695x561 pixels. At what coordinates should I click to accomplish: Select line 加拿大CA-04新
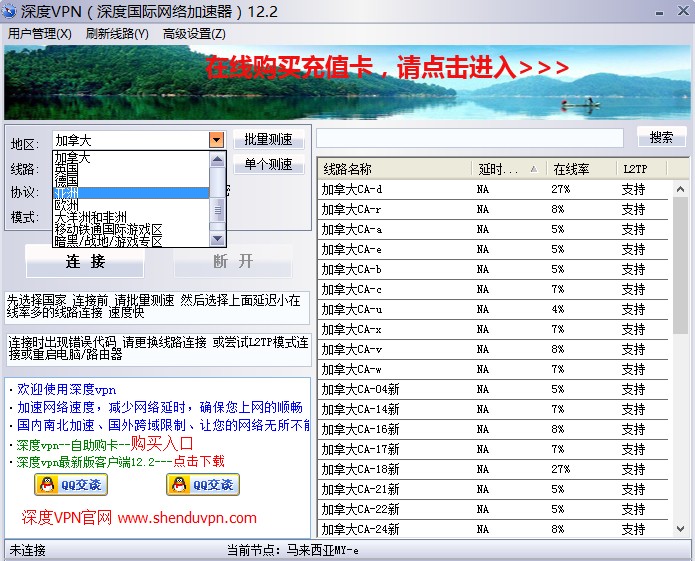[x=493, y=389]
